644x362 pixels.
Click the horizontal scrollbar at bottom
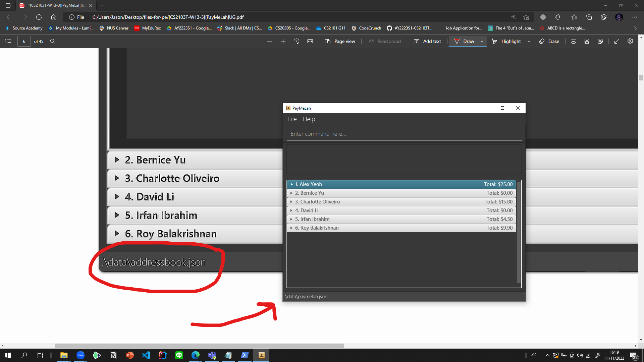pyautogui.click(x=199, y=346)
